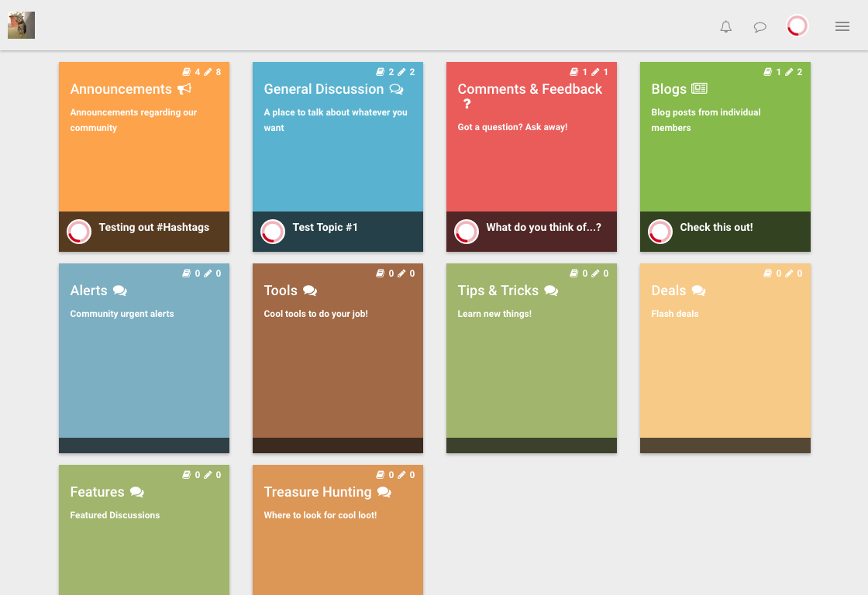The image size is (868, 595).
Task: Click poster avatar beside 'Testing out #Hashtags'
Action: click(79, 232)
